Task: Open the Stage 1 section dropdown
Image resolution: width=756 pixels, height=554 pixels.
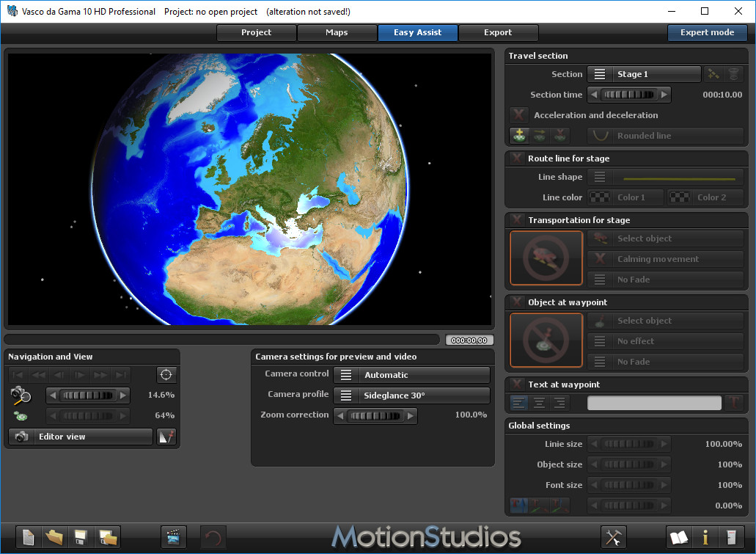Action: (644, 74)
